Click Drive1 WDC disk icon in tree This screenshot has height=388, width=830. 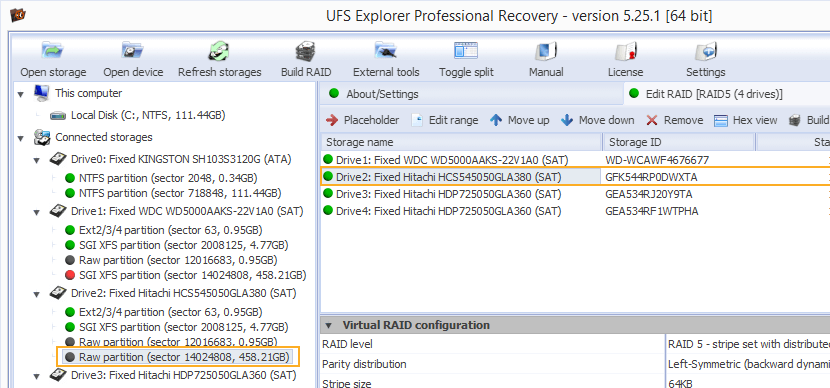(58, 211)
